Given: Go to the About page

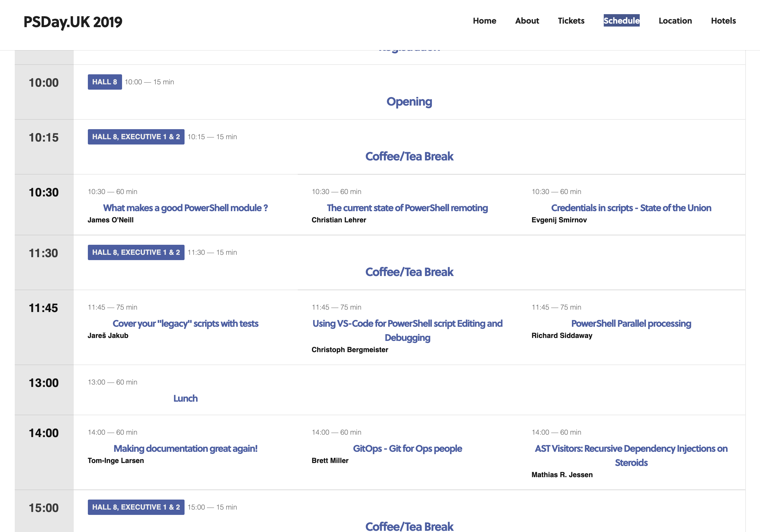Looking at the screenshot, I should (527, 21).
